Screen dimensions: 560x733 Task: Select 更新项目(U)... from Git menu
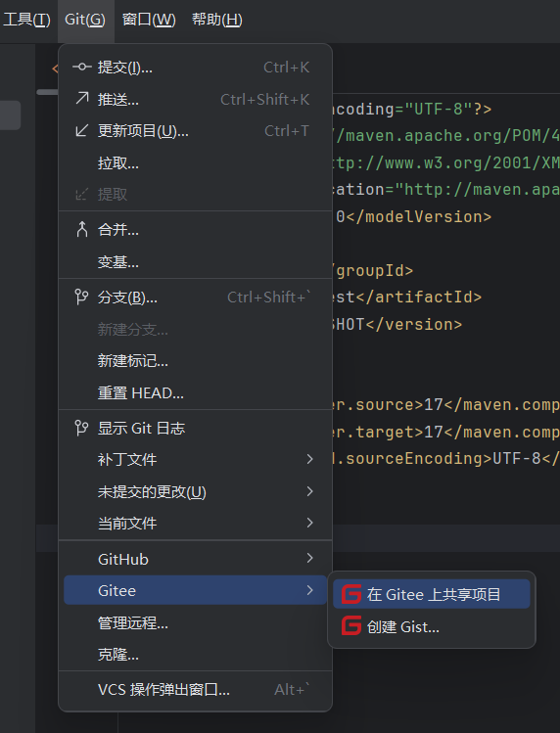[x=195, y=131]
